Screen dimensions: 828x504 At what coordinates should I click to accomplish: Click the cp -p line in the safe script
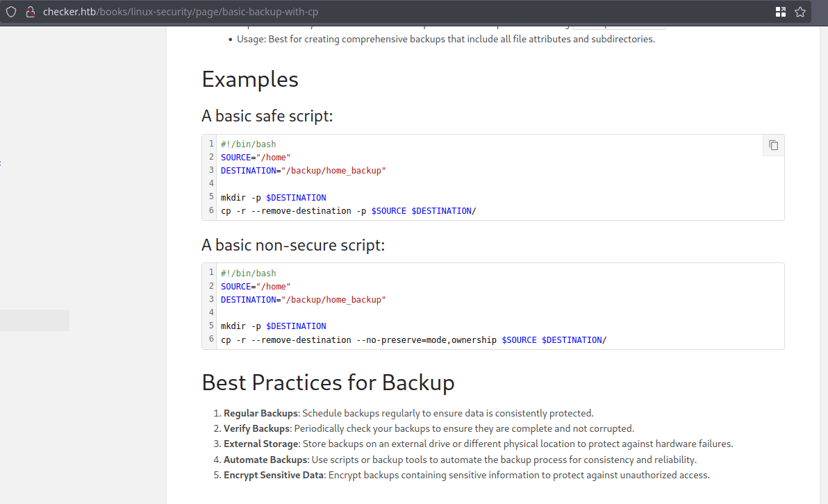(x=348, y=210)
